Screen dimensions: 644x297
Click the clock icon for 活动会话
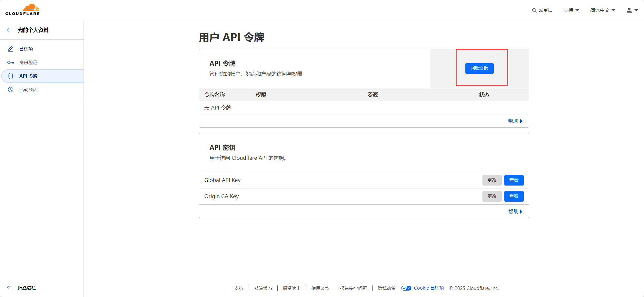(11, 90)
